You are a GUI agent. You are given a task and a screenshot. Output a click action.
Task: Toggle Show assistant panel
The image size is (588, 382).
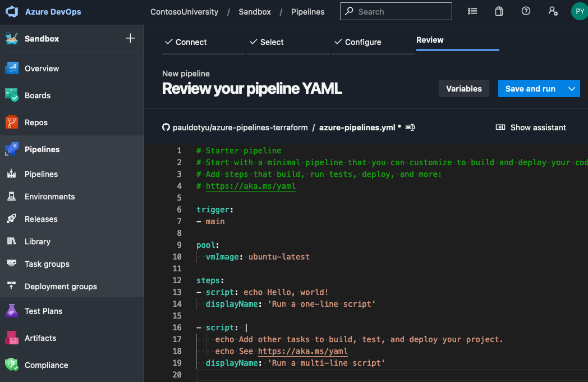(531, 128)
